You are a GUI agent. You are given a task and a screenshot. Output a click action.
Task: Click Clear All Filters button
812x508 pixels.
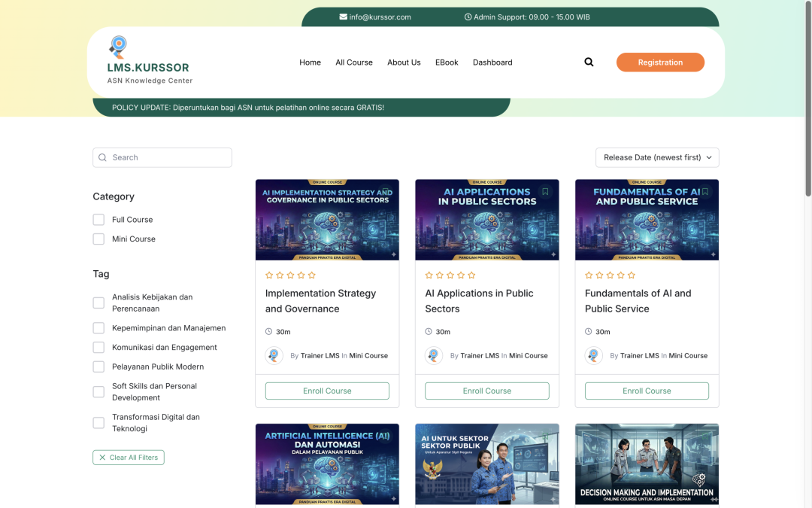(x=129, y=458)
